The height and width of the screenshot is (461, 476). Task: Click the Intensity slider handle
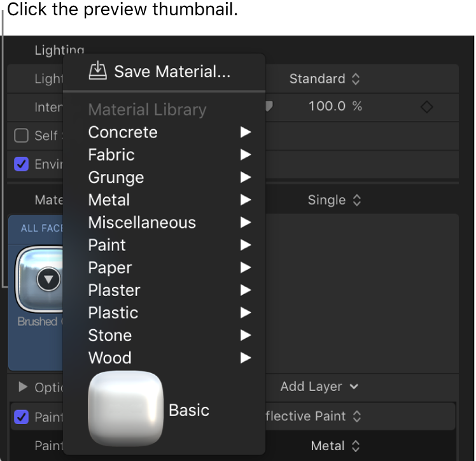[x=269, y=106]
